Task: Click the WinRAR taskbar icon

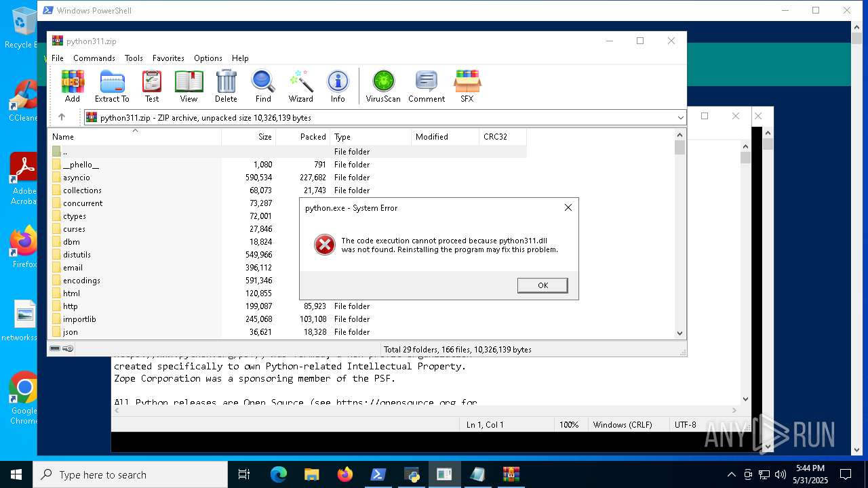Action: (511, 474)
